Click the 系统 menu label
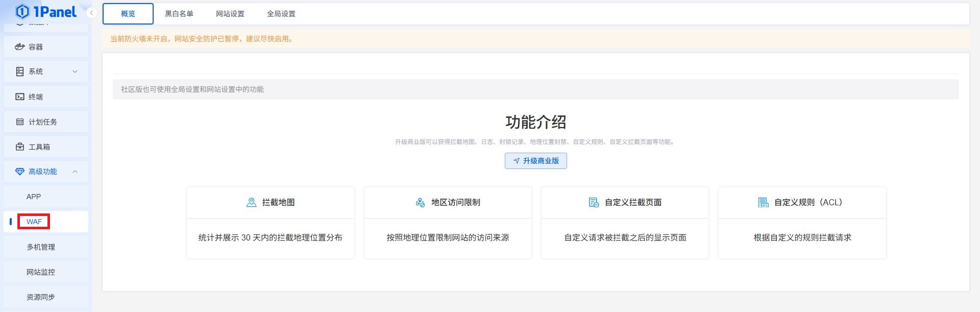This screenshot has width=980, height=312. (36, 71)
